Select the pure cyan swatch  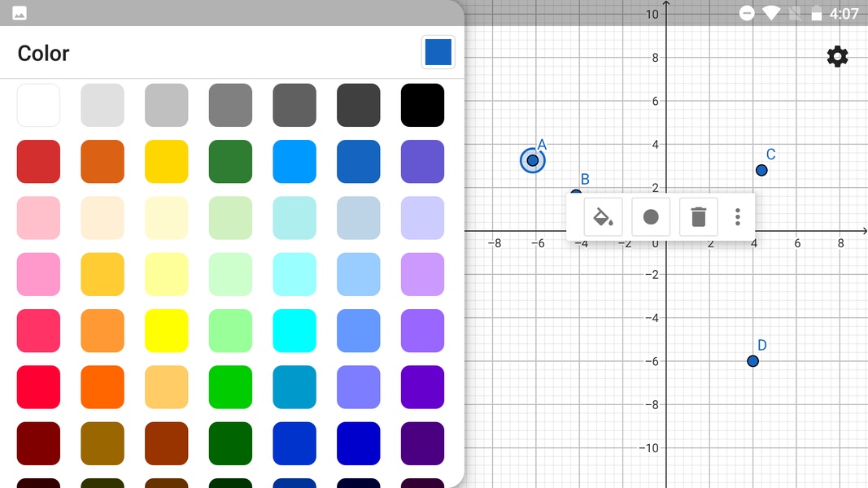pos(294,331)
